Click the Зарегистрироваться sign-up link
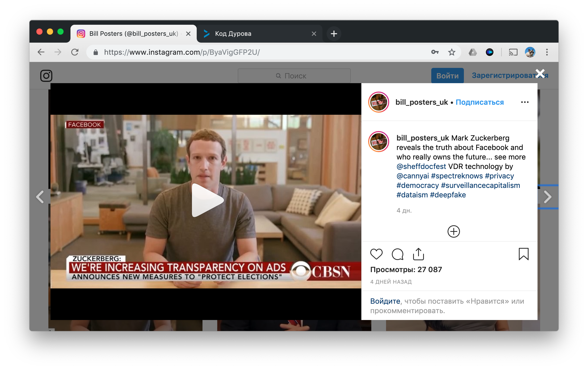Image resolution: width=588 pixels, height=370 pixels. tap(510, 76)
